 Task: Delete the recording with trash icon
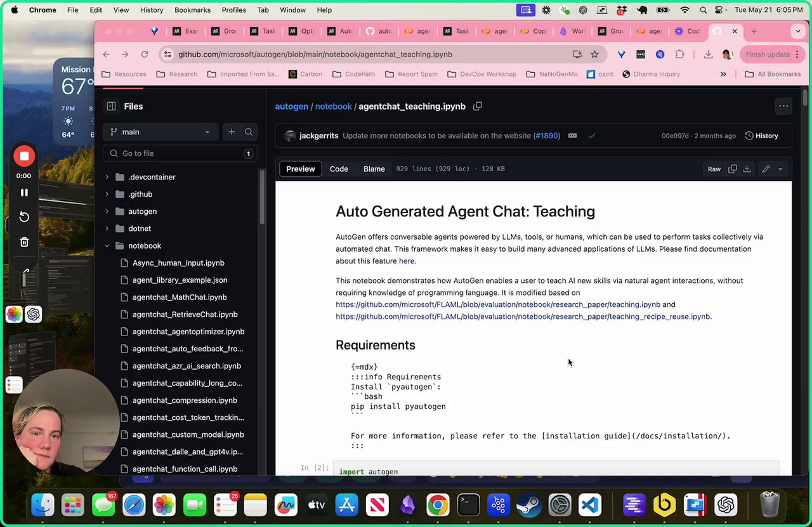[24, 242]
